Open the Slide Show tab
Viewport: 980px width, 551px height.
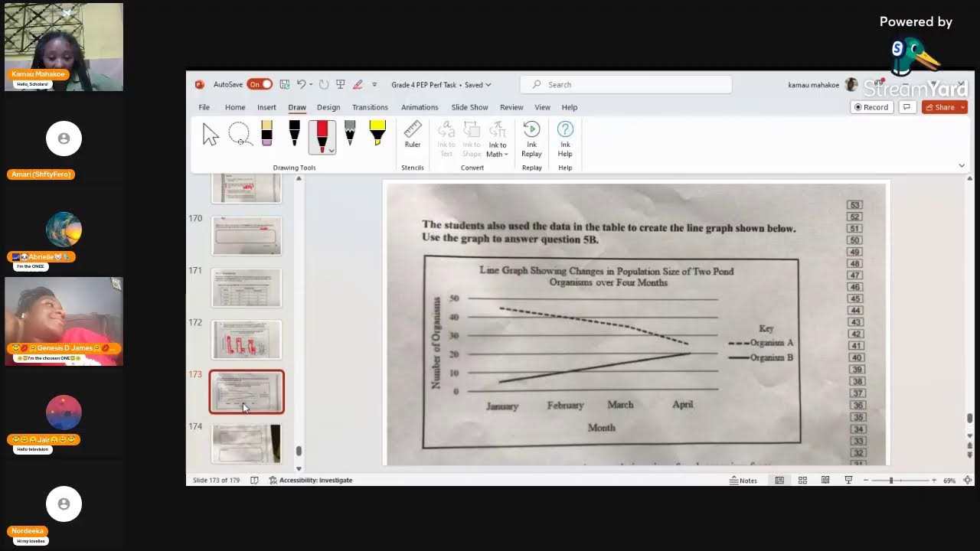pyautogui.click(x=469, y=107)
